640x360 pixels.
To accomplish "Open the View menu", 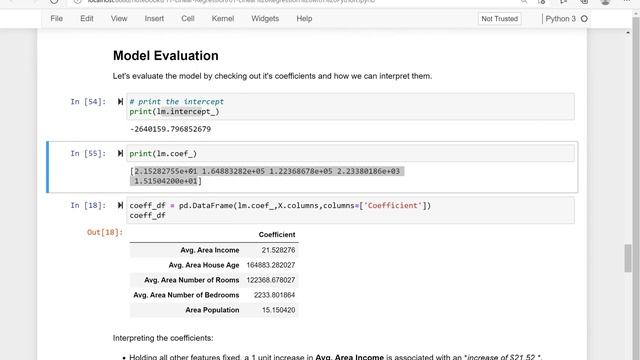I will pos(119,19).
